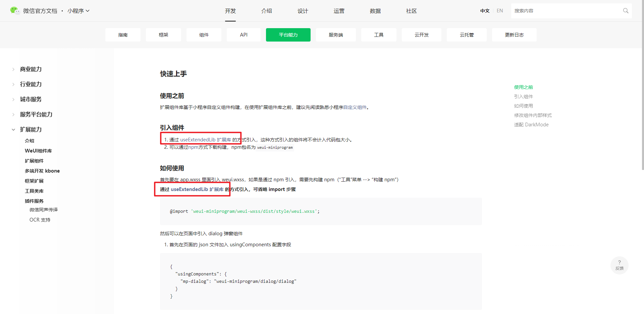Viewport: 644px width, 314px height.
Task: Open bold useExtendedLib 扩展库 link under 如何使用
Action: click(197, 189)
